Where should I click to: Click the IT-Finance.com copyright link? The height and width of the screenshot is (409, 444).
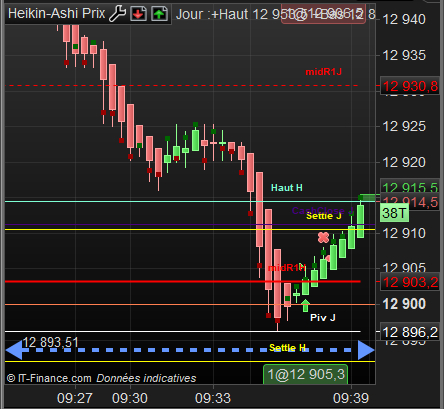coord(49,378)
